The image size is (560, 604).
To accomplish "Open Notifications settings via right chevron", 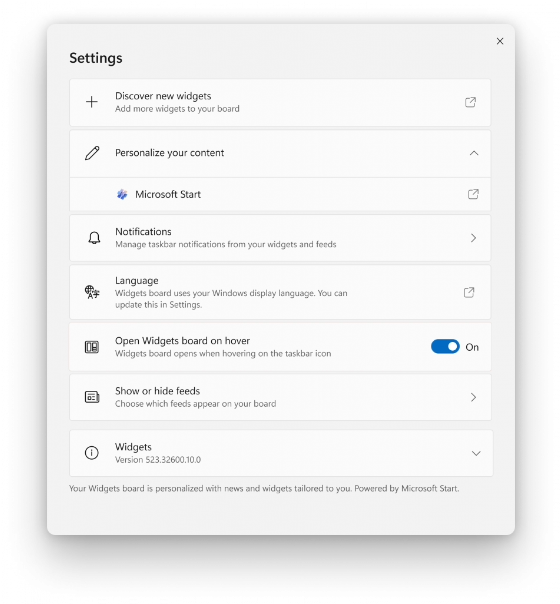I will click(x=473, y=238).
